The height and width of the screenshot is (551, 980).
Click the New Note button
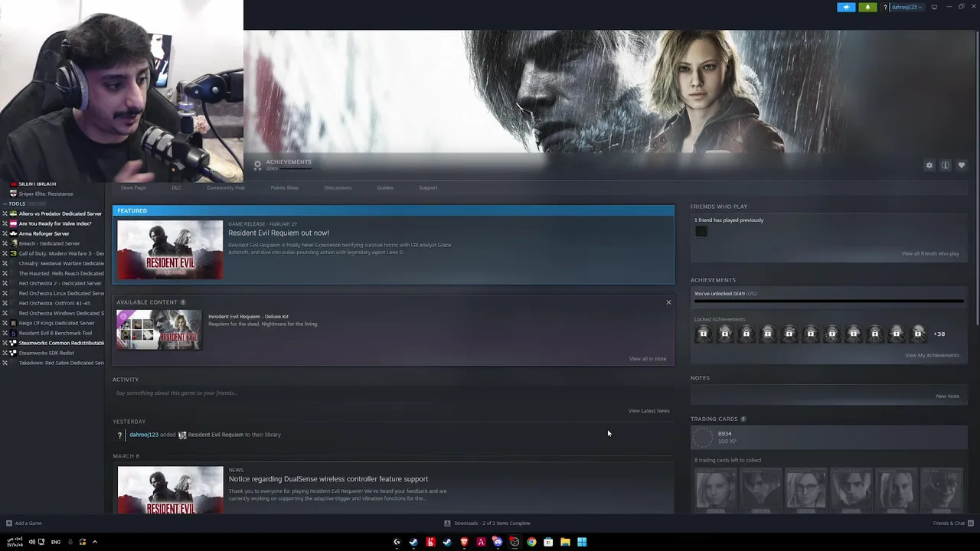947,396
